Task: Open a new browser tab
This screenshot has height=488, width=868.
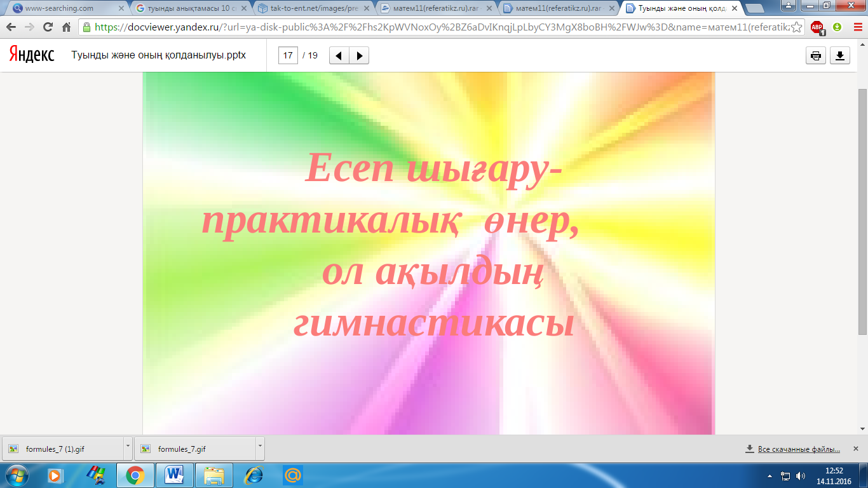Action: pos(755,8)
